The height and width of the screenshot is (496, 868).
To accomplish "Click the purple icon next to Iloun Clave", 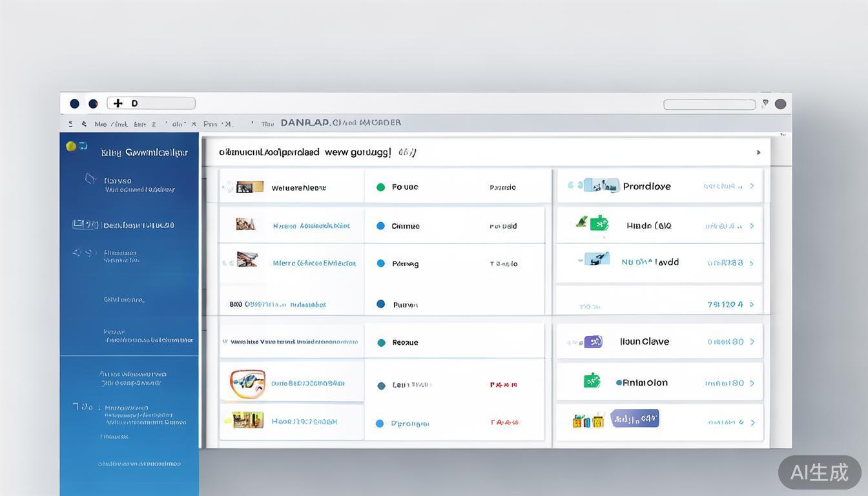I will [593, 342].
